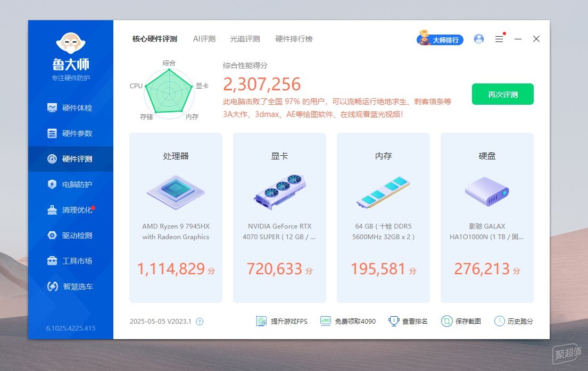The height and width of the screenshot is (371, 588).
Task: Click the disk score 276,213
Action: point(482,269)
